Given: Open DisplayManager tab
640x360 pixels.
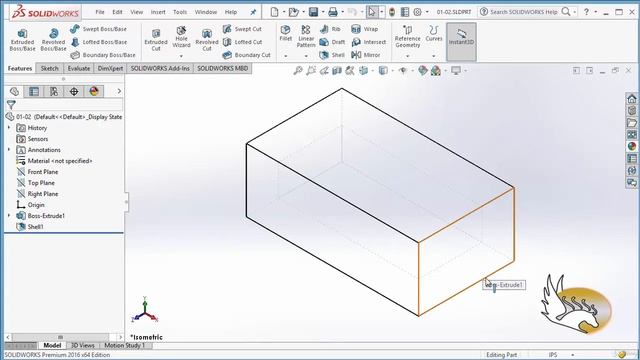Looking at the screenshot, I should tap(94, 91).
